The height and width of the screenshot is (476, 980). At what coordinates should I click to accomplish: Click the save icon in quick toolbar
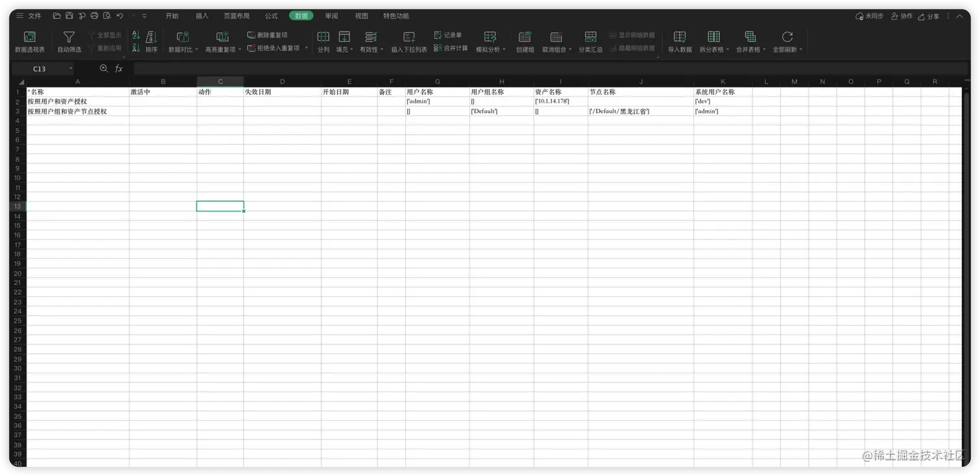(x=69, y=16)
